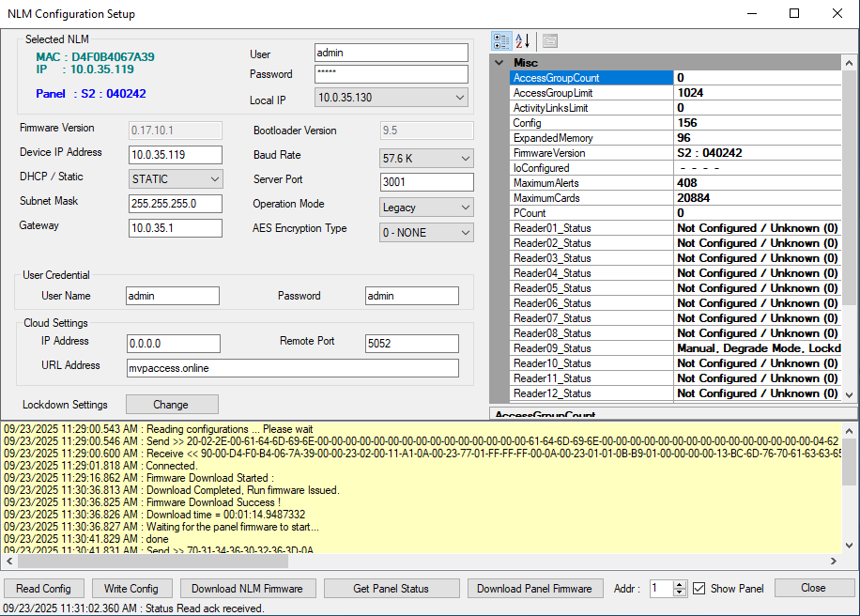This screenshot has height=616, width=860.
Task: Expand the Operation Mode dropdown
Action: [x=465, y=208]
